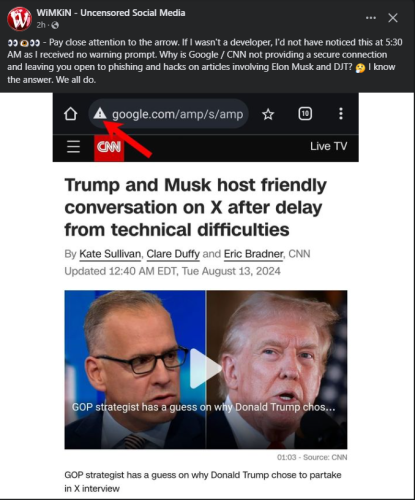Click the 2h post timestamp

click(41, 25)
